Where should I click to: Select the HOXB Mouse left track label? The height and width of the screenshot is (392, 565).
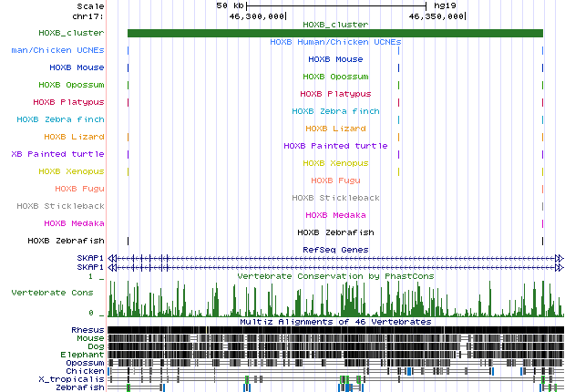coord(77,67)
